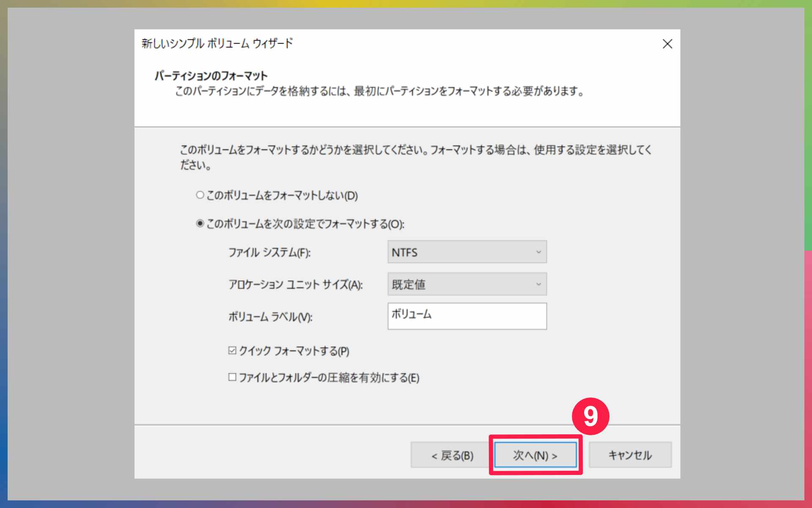Select 'Do not format this volume' radio button
This screenshot has height=508, width=812.
click(x=200, y=195)
